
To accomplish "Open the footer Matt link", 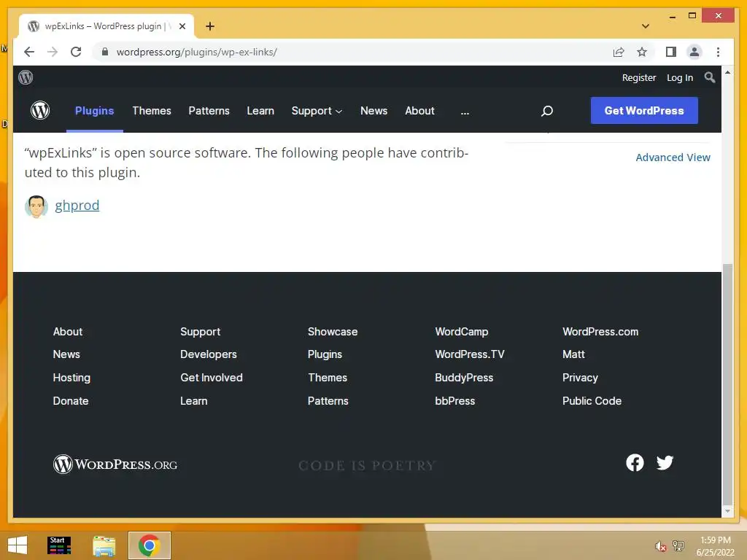I will point(573,354).
